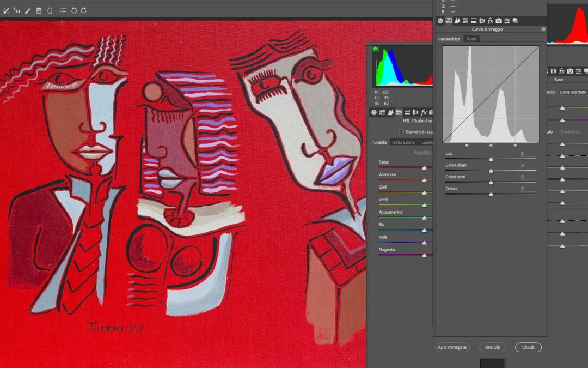Select the Spot Removal tool

point(5,11)
